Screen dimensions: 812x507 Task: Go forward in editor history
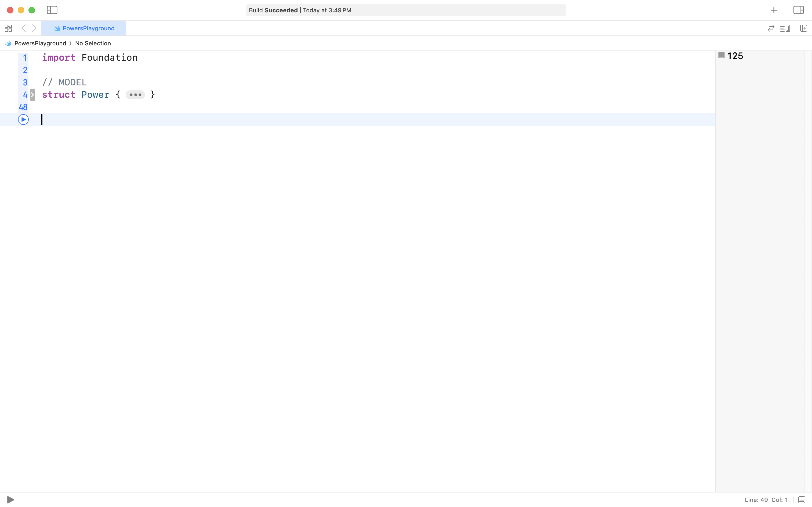point(34,28)
